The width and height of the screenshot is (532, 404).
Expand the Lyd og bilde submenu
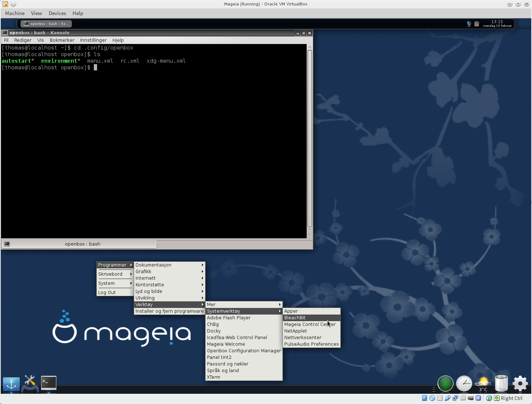(x=169, y=291)
